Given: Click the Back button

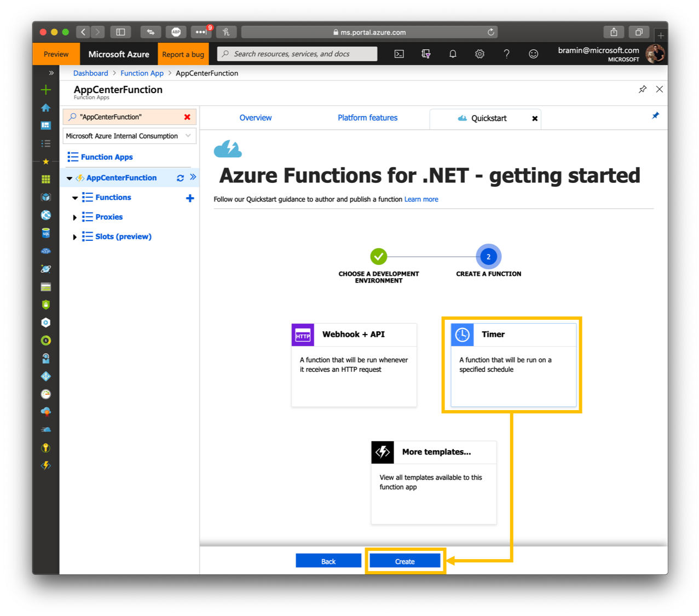Looking at the screenshot, I should click(328, 561).
